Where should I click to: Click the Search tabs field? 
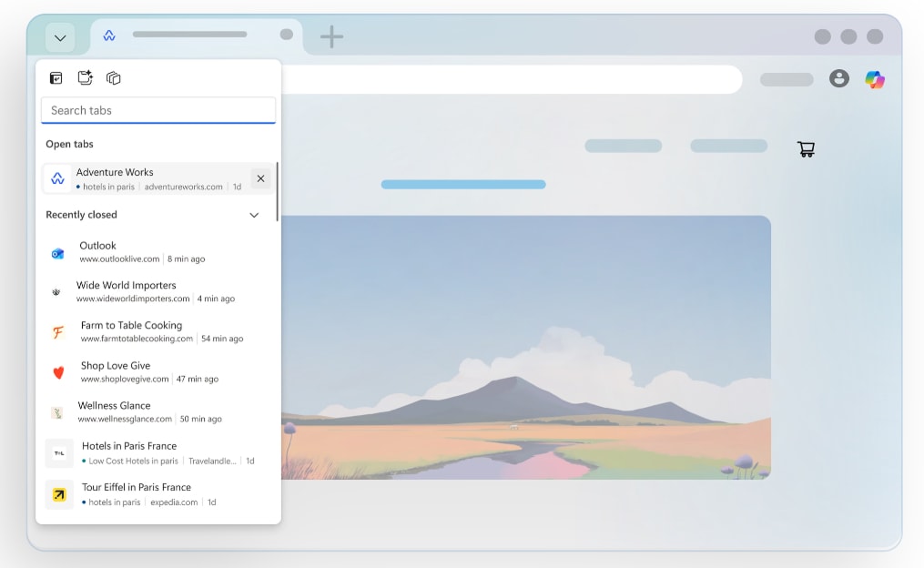click(158, 110)
